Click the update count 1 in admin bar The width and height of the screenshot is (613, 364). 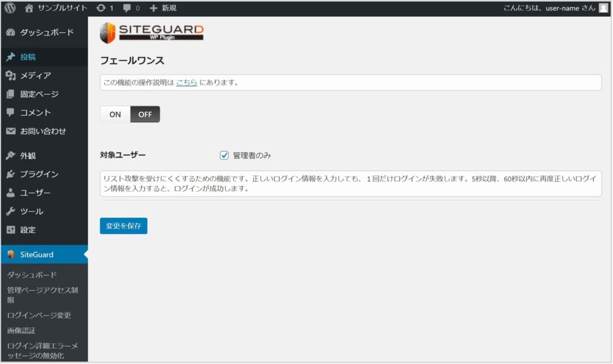click(x=111, y=8)
